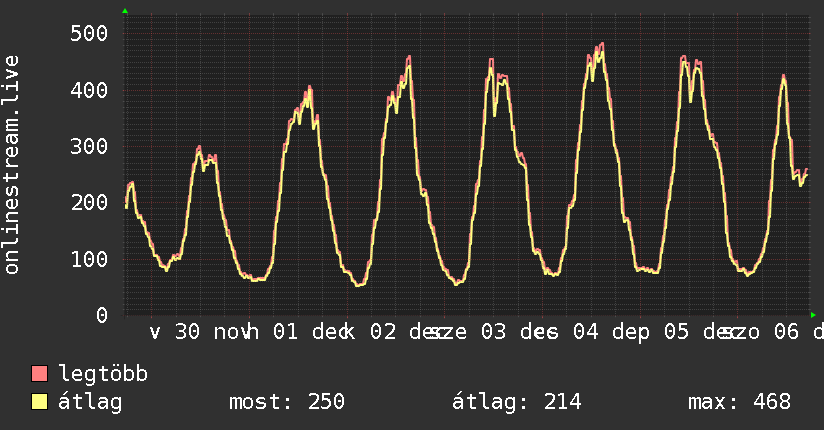Click the 0 y-axis label

coord(102,315)
